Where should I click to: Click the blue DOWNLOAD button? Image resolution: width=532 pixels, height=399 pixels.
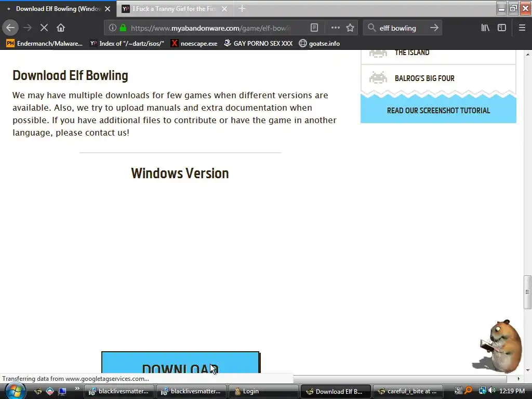[180, 362]
